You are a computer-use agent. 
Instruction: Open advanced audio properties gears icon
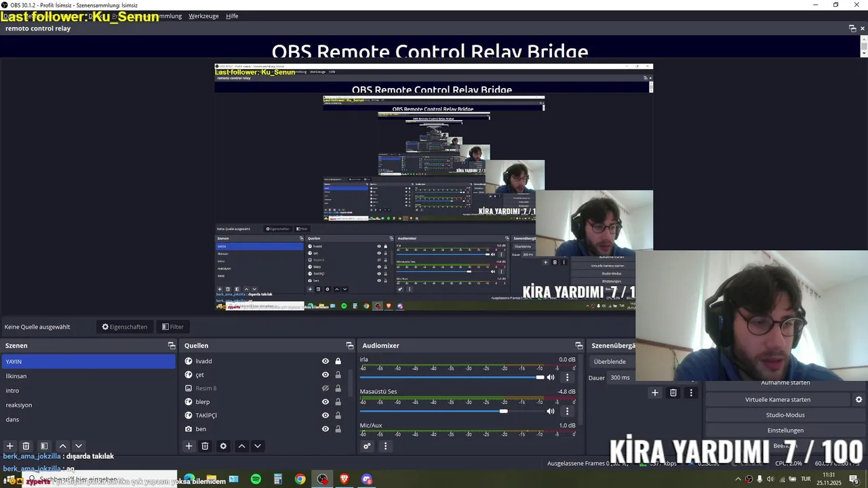point(367,446)
